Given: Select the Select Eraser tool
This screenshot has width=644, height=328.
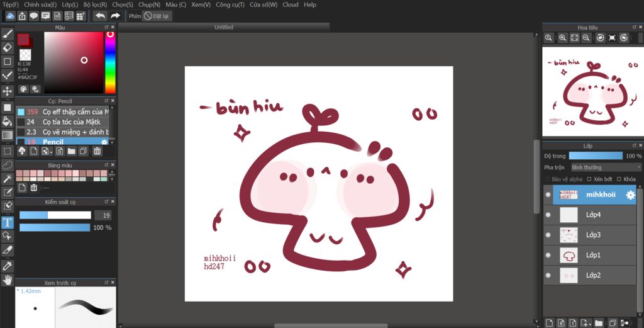Looking at the screenshot, I should (8, 205).
